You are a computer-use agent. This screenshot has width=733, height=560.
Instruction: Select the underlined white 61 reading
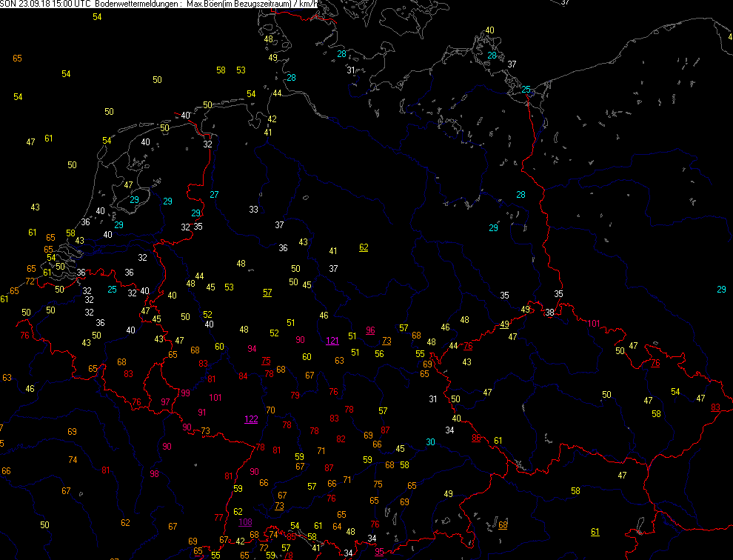[595, 531]
